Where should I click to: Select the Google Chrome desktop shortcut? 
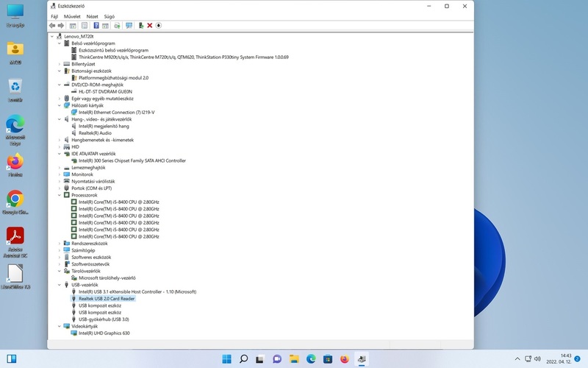(15, 202)
